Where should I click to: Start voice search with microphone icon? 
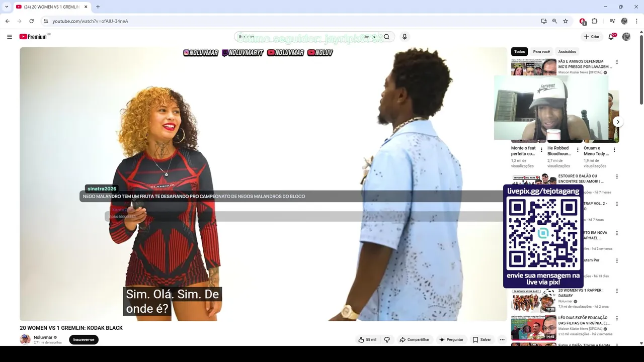pyautogui.click(x=405, y=37)
